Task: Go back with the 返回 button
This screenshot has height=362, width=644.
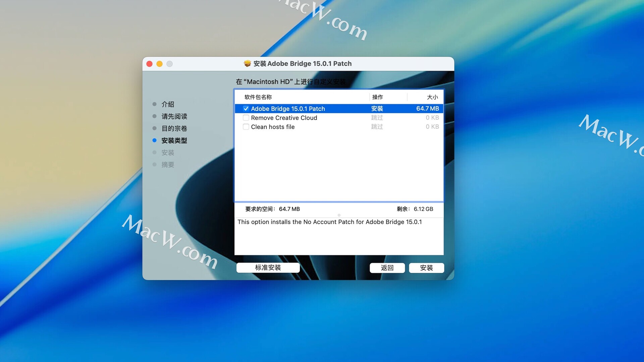Action: pyautogui.click(x=387, y=268)
